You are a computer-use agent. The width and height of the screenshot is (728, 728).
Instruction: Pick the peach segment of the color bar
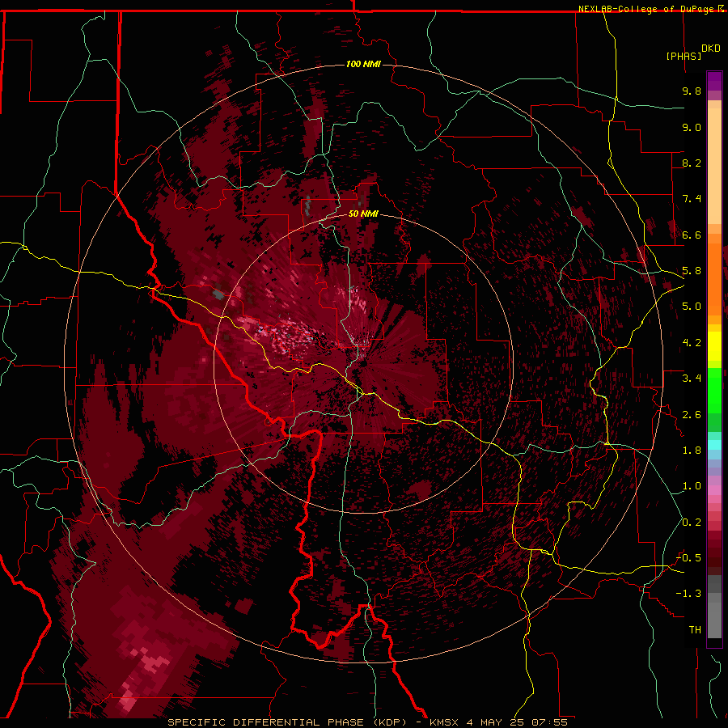tap(714, 167)
